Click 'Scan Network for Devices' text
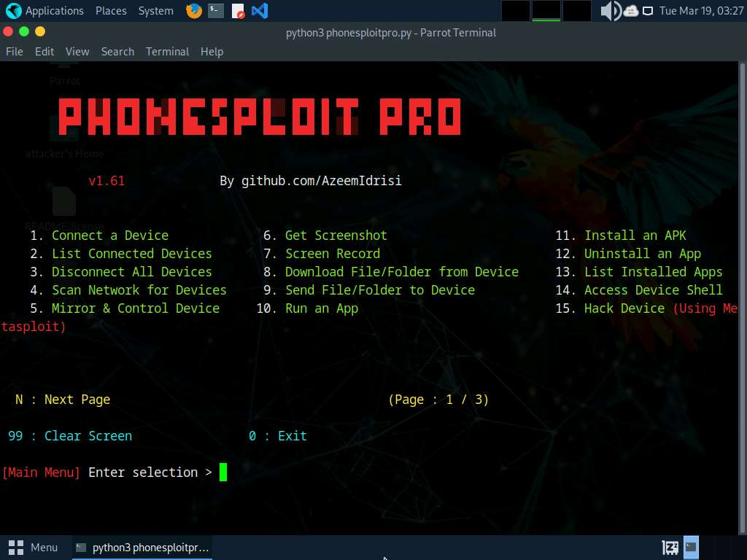The width and height of the screenshot is (747, 560). tap(139, 290)
